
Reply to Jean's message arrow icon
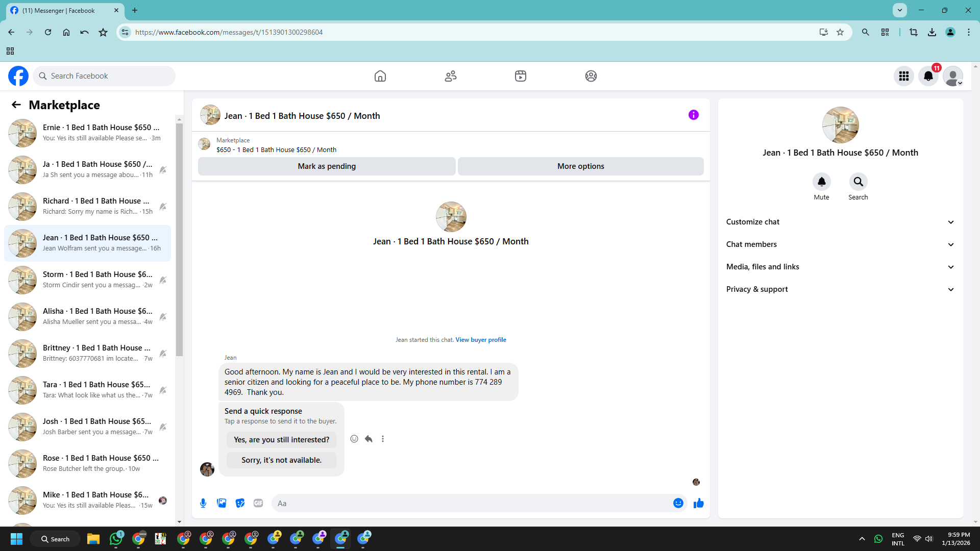tap(369, 439)
